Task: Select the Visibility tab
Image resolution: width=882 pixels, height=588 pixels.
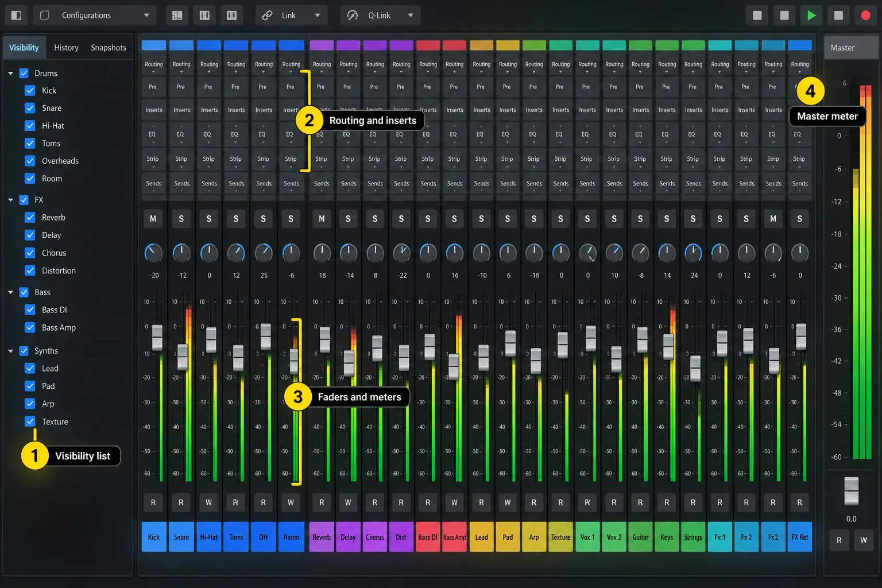Action: click(x=24, y=48)
